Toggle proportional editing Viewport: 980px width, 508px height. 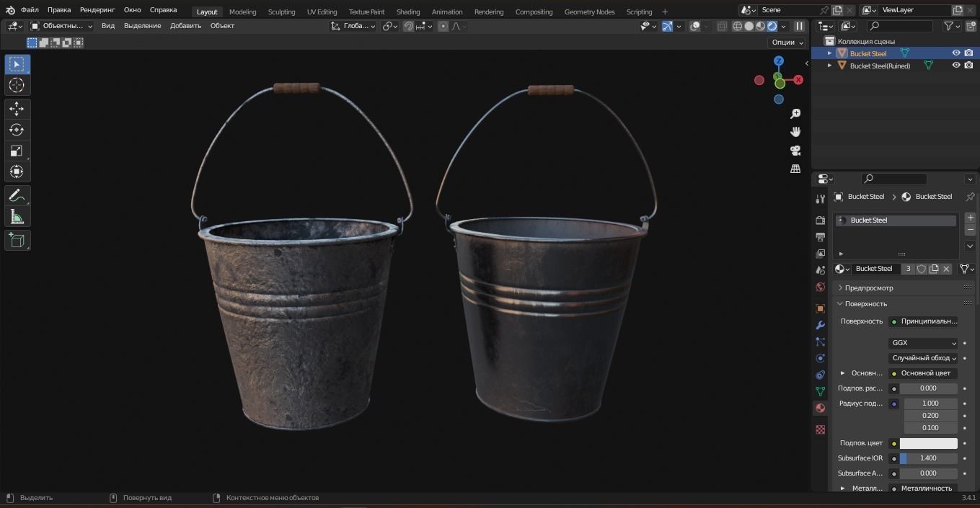coord(443,26)
